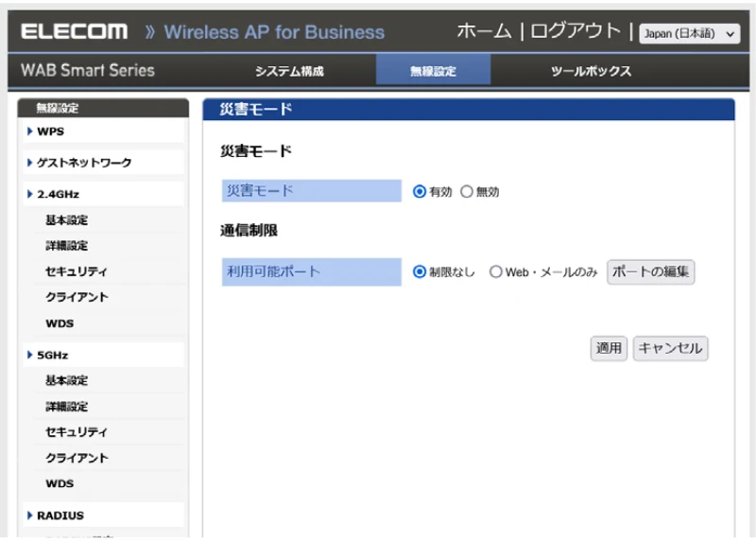Click the double-chevron icon beside Wireless AP for Business
756x541 pixels.
(x=150, y=32)
